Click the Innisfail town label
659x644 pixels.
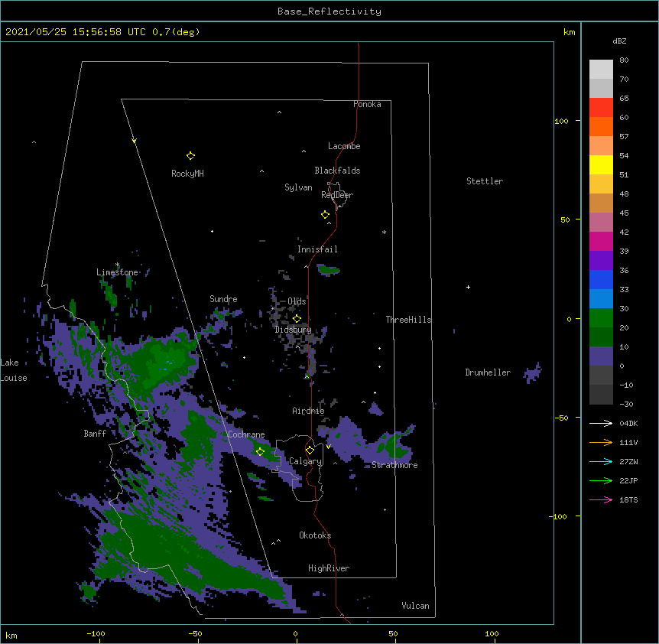(x=317, y=249)
